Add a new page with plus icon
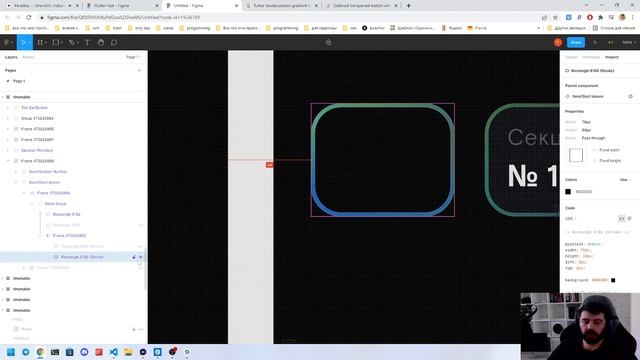Image resolution: width=640 pixels, height=360 pixels. point(139,70)
